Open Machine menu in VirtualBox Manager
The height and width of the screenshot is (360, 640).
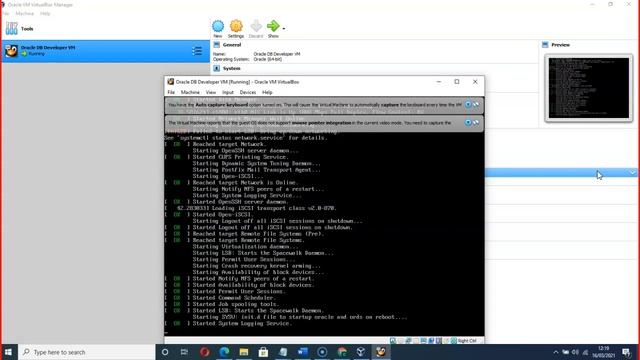[x=24, y=13]
